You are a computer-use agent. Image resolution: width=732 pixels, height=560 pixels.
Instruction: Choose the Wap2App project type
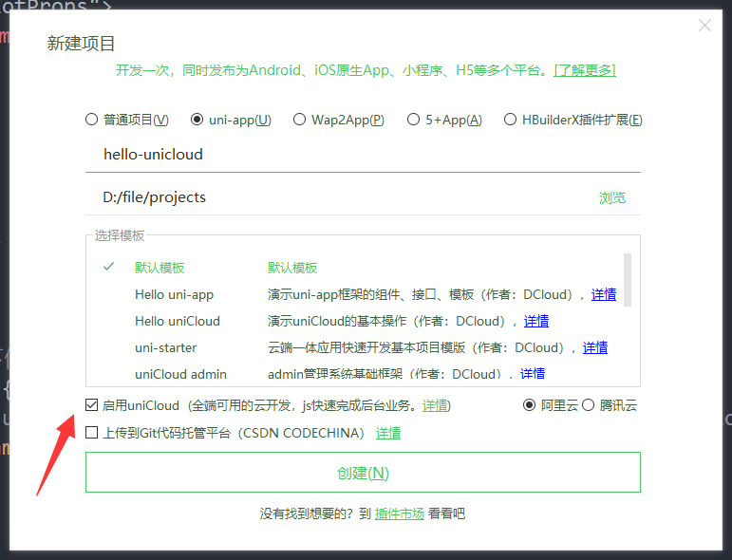click(x=301, y=120)
